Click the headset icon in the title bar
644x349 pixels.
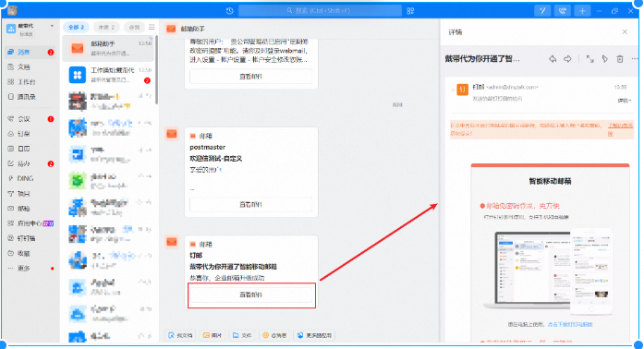coord(562,11)
